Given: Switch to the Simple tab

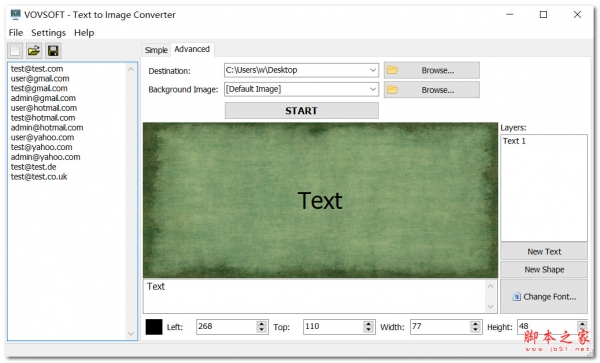Looking at the screenshot, I should (156, 50).
